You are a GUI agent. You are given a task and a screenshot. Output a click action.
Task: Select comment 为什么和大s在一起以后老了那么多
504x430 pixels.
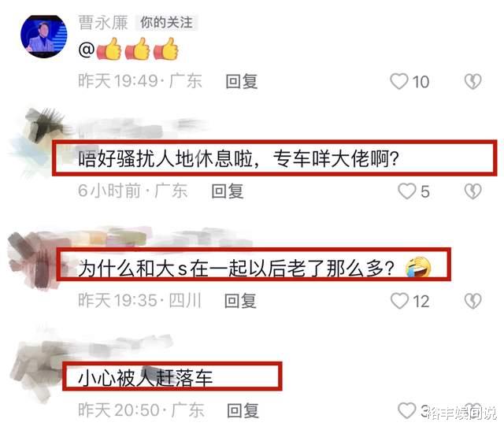point(236,269)
